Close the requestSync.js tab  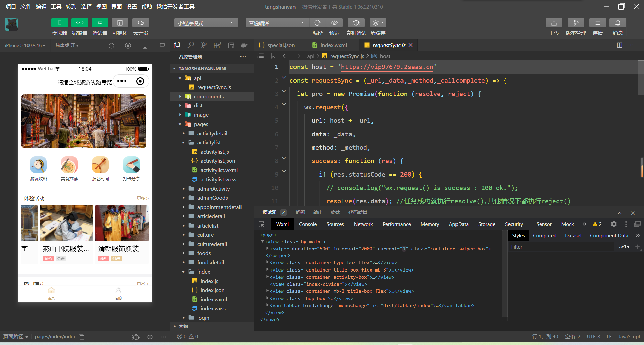pos(411,45)
